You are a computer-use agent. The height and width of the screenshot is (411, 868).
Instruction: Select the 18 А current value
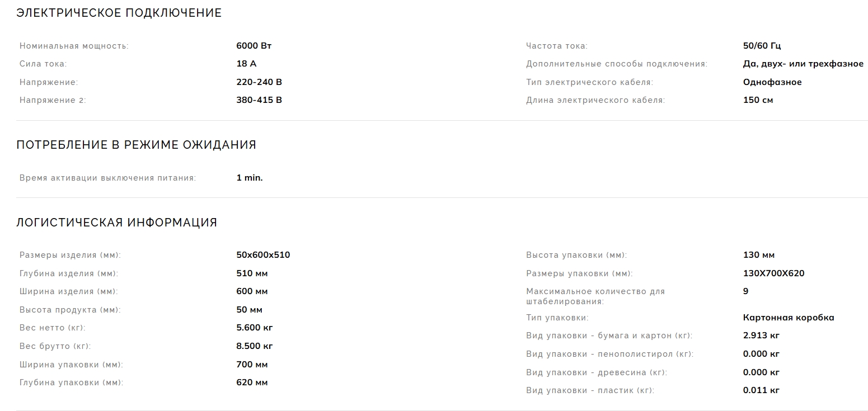click(246, 64)
